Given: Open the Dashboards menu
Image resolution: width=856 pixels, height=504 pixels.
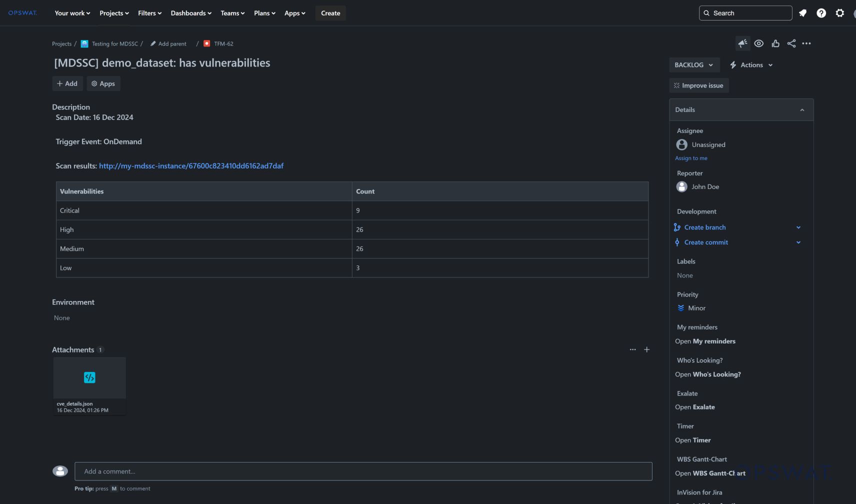Looking at the screenshot, I should click(191, 13).
